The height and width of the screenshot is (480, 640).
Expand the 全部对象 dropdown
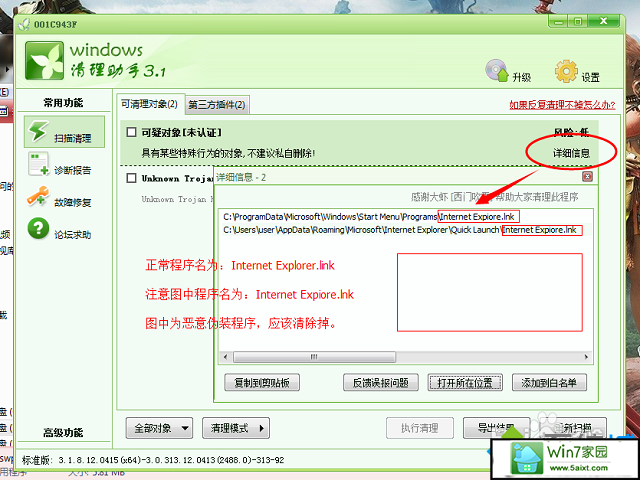159,428
